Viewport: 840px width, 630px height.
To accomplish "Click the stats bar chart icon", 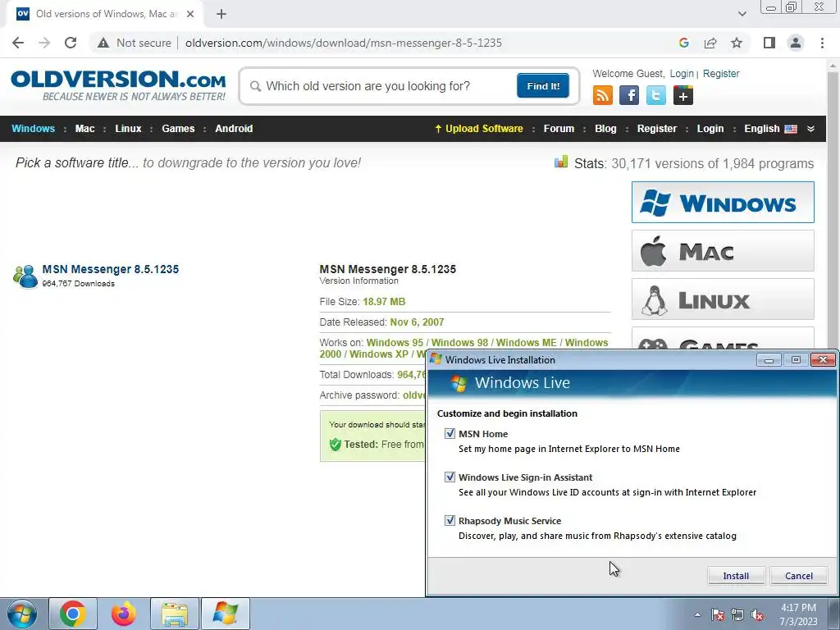I will [561, 162].
